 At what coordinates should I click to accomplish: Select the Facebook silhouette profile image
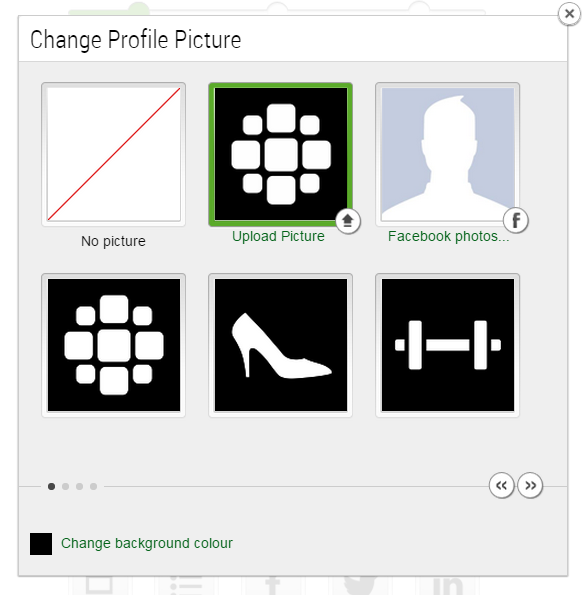point(447,154)
